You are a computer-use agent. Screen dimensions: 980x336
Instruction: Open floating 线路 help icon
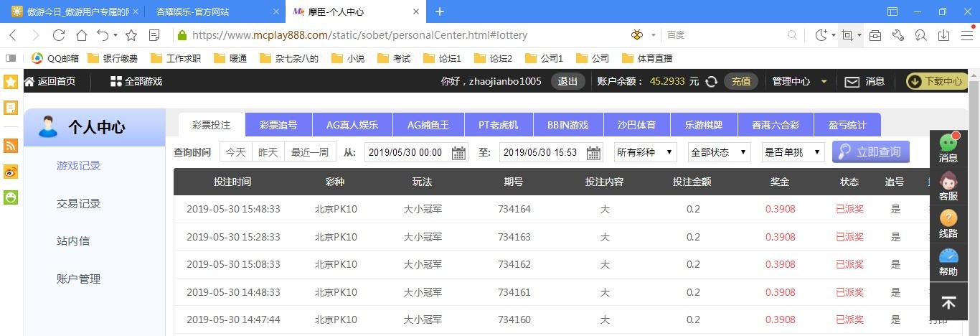(x=948, y=225)
